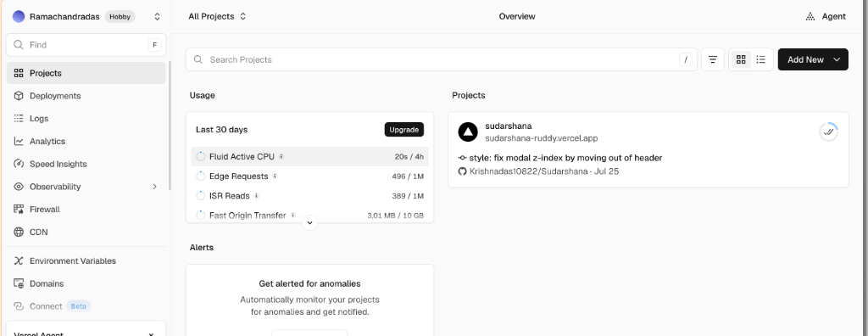
Task: Click the F shortcut key badge
Action: (x=154, y=45)
